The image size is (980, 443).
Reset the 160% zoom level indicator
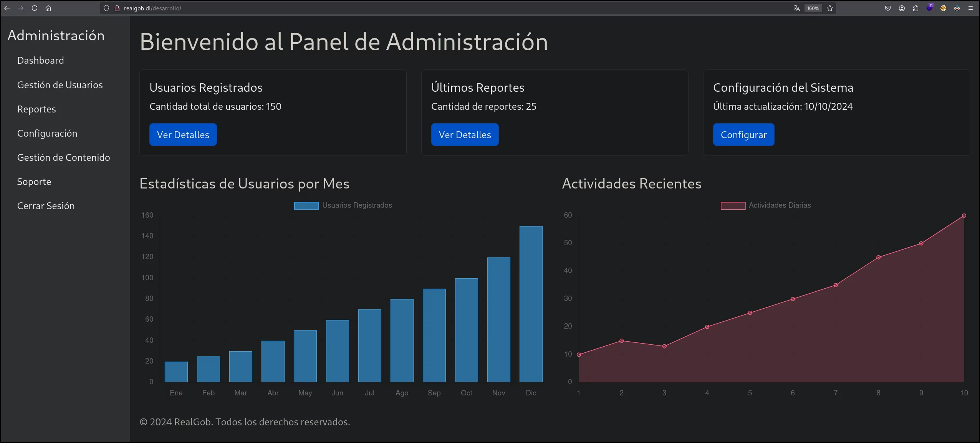click(x=813, y=8)
